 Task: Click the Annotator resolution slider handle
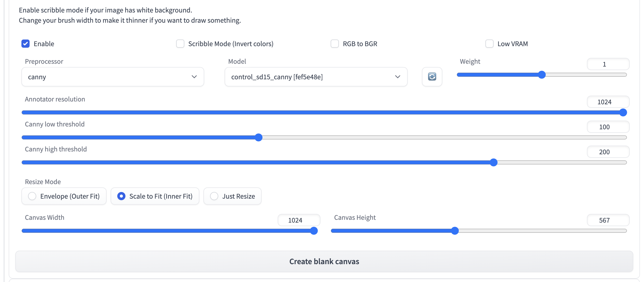coord(623,112)
